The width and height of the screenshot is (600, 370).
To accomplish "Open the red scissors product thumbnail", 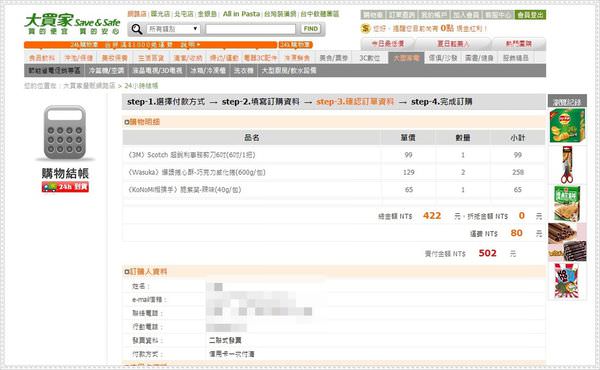I will pos(567,165).
